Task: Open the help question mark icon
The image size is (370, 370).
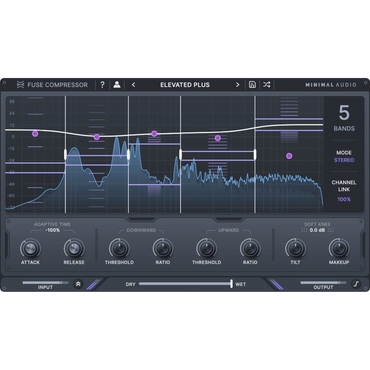Action: click(102, 85)
